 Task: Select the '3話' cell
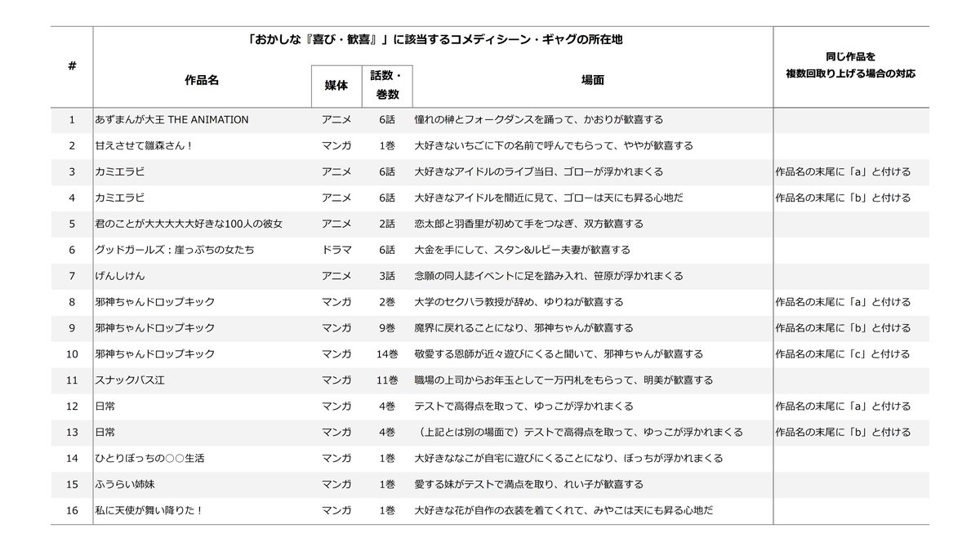387,276
